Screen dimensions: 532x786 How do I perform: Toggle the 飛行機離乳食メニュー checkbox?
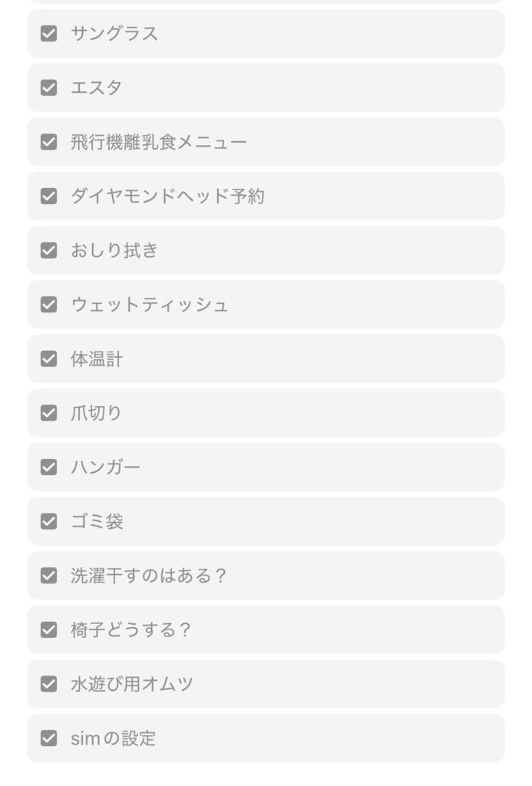49,142
